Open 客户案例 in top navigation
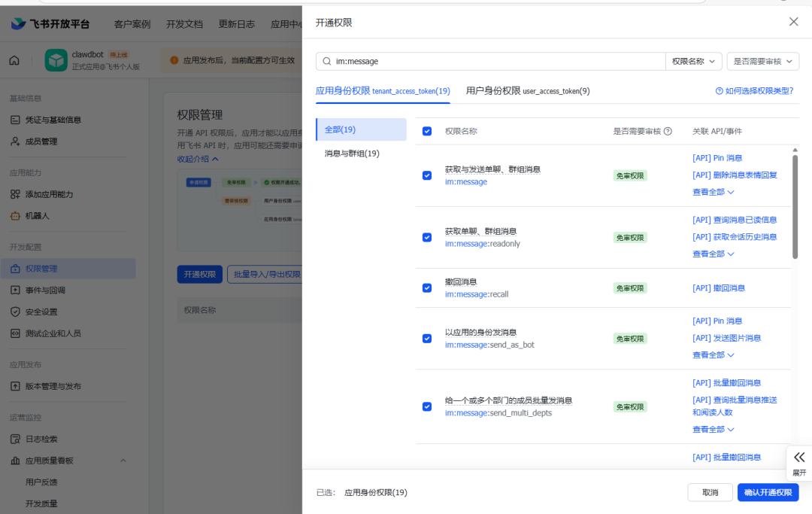Image resolution: width=812 pixels, height=514 pixels. [132, 24]
